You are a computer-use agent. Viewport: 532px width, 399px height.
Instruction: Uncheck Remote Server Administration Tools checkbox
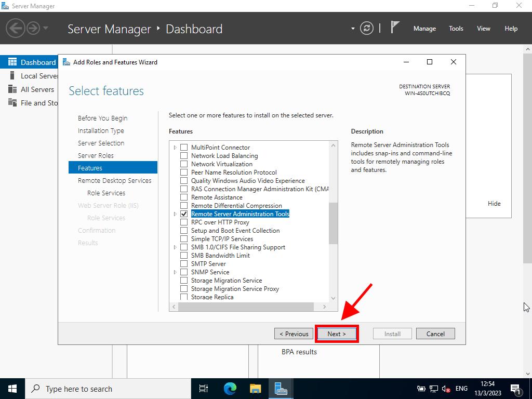(x=184, y=214)
